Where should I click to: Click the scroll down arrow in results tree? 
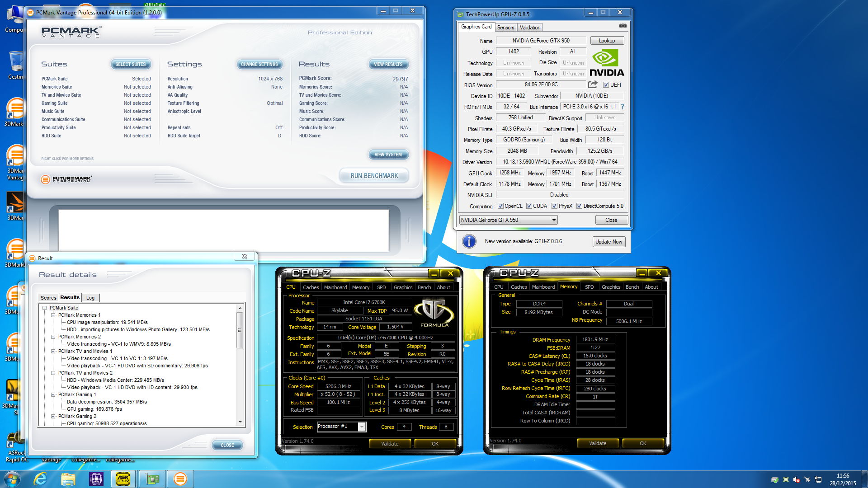coord(240,422)
